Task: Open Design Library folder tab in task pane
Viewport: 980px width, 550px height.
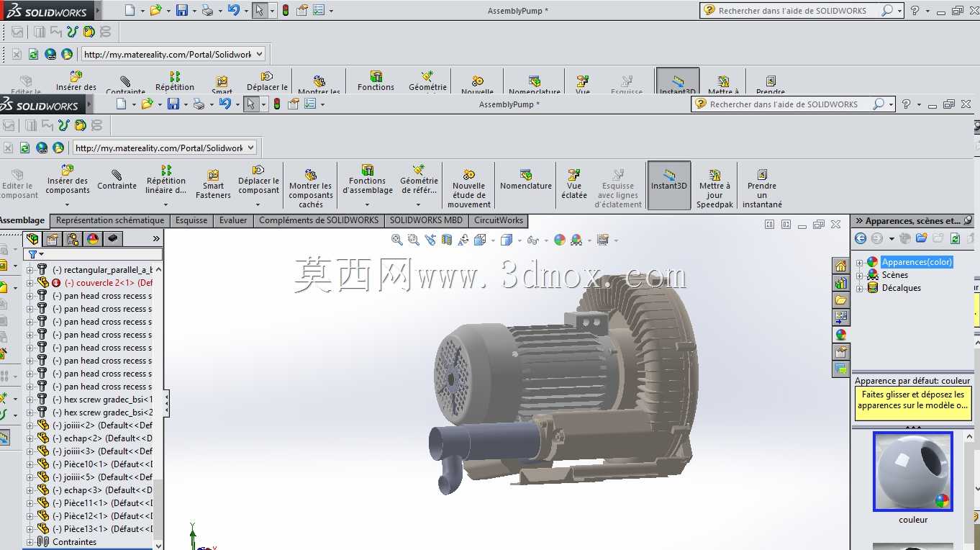Action: click(840, 300)
